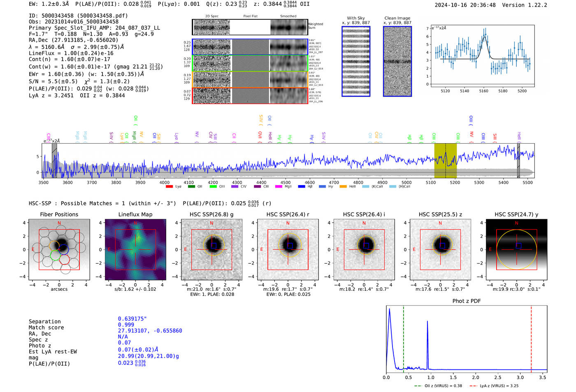Click the yellow highlighted region in spectrum

pyautogui.click(x=446, y=160)
